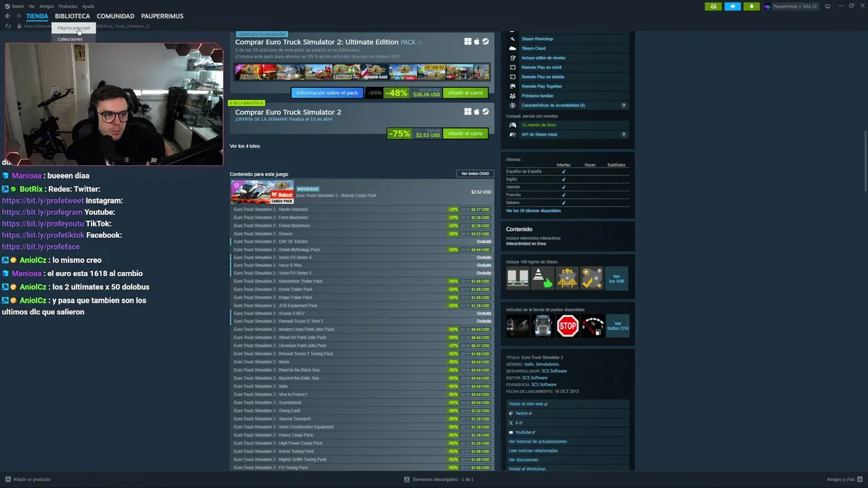The image size is (868, 488).
Task: Open the friends button in the top bar
Action: (713, 6)
